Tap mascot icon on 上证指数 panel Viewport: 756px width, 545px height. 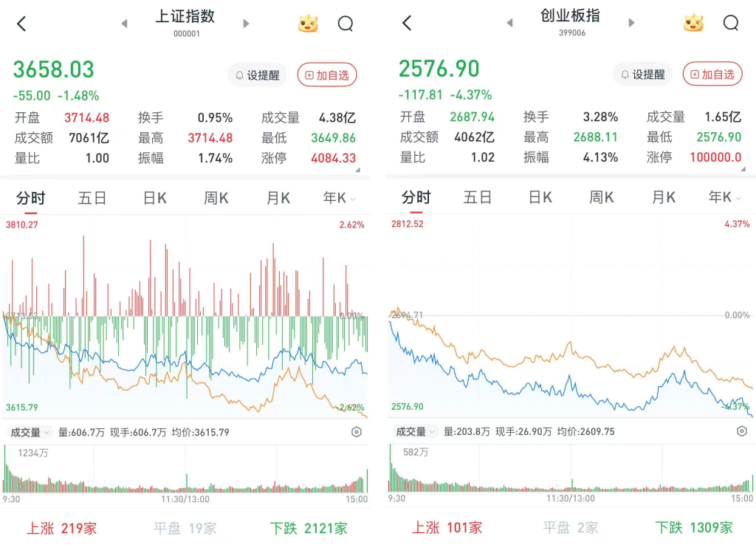coord(308,23)
